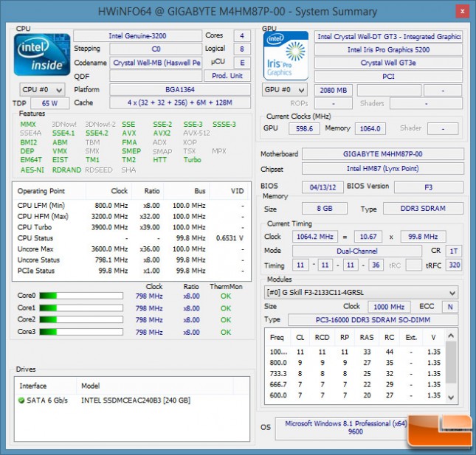Click the Core0 usage bar
Screen dimensions: 476x455
[81, 296]
